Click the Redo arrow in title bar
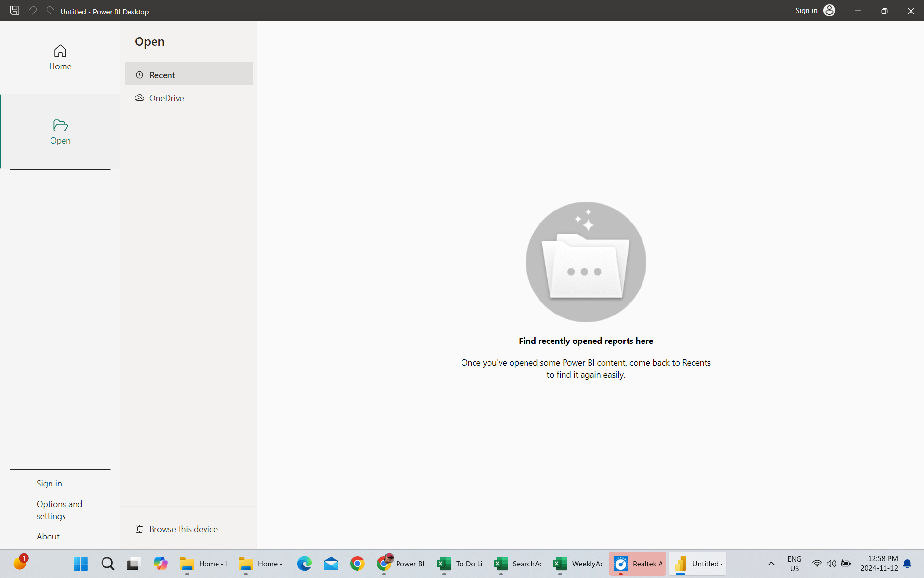The image size is (924, 578). (x=51, y=11)
